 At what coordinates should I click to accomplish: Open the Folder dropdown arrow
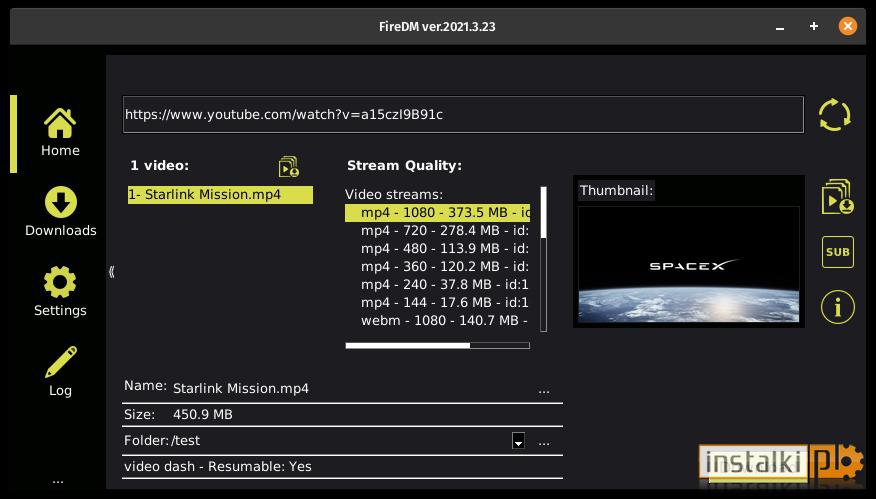pos(518,440)
